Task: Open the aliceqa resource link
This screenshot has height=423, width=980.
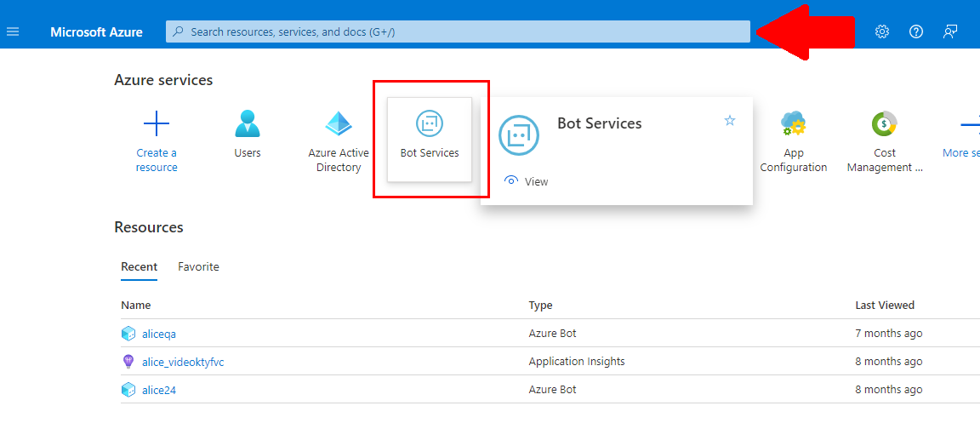Action: tap(159, 334)
